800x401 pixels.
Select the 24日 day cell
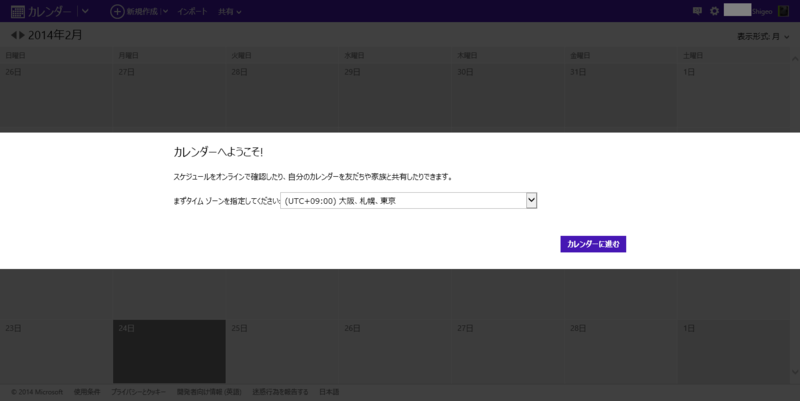(x=169, y=352)
